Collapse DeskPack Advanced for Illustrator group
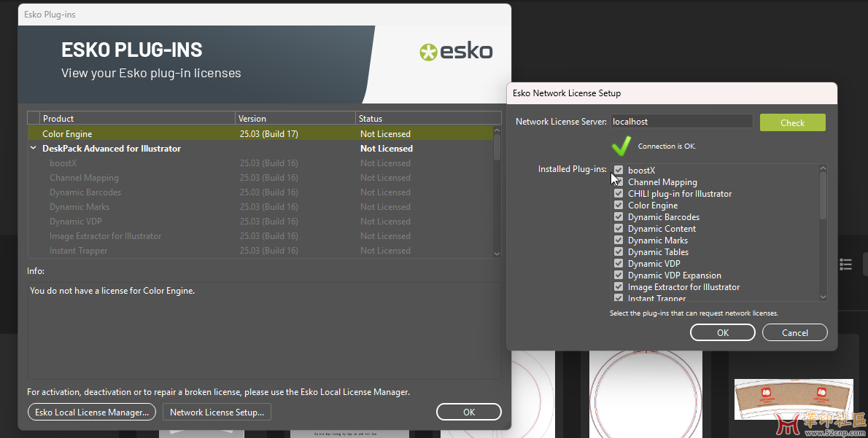The height and width of the screenshot is (438, 868). click(x=34, y=149)
